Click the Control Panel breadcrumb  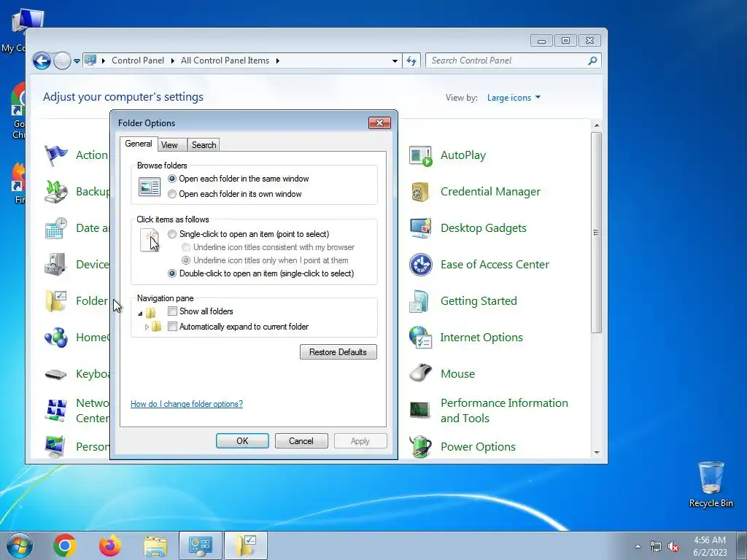click(138, 61)
